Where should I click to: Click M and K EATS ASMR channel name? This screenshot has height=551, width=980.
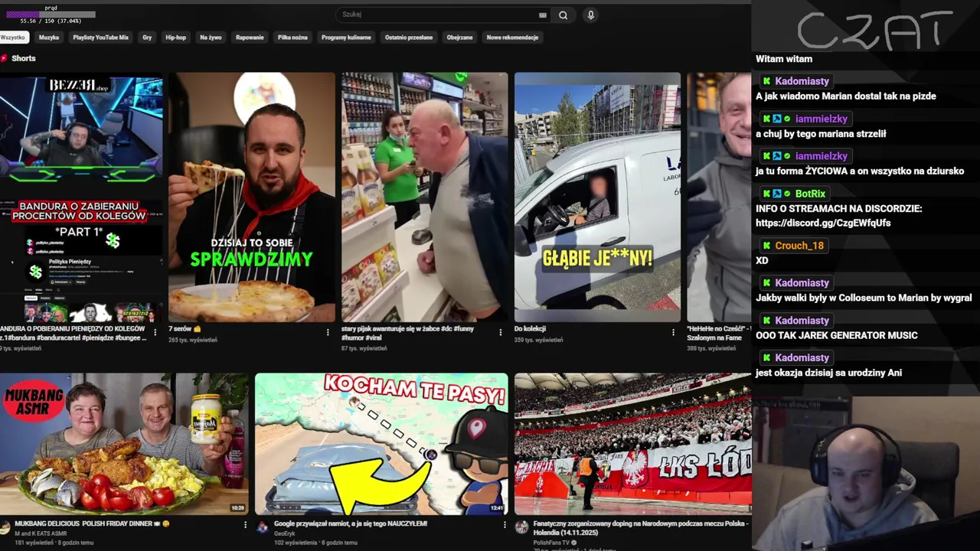point(41,533)
